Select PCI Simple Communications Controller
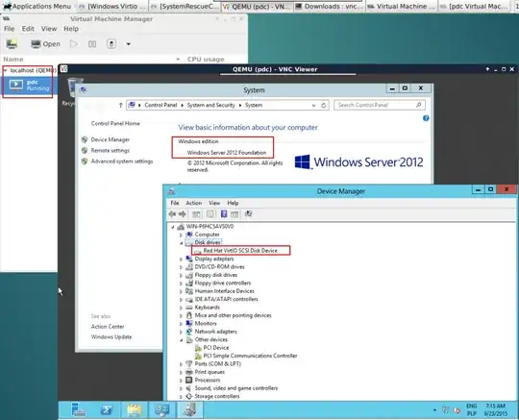519x420 pixels. (x=250, y=356)
